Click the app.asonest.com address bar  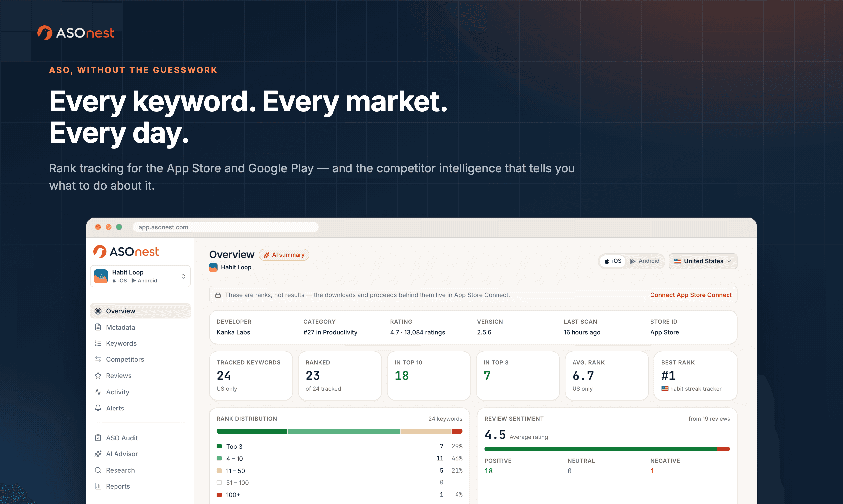click(225, 227)
